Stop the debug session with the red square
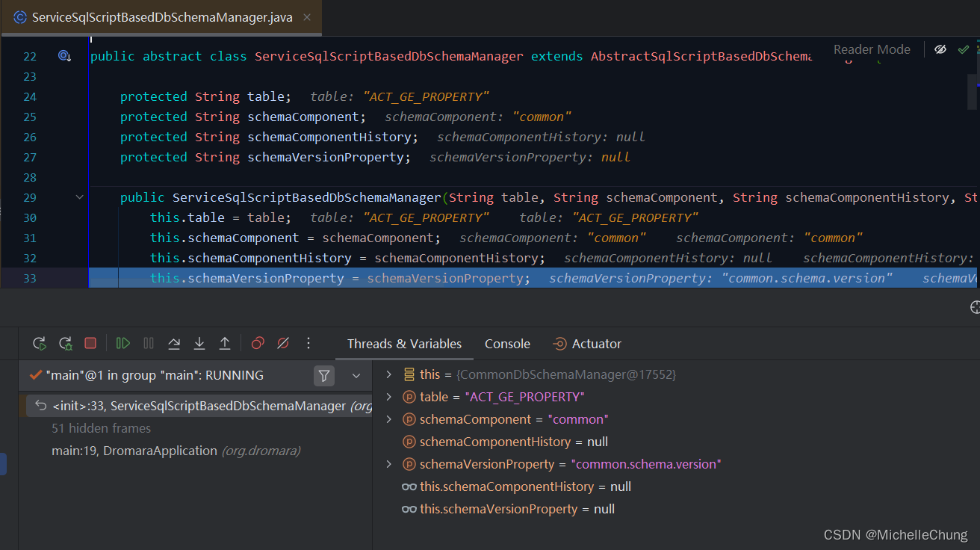This screenshot has width=980, height=550. coord(90,343)
